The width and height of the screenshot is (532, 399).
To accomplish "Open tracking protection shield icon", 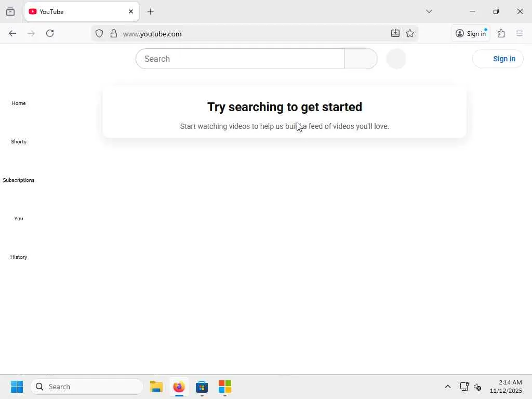I will click(x=99, y=33).
